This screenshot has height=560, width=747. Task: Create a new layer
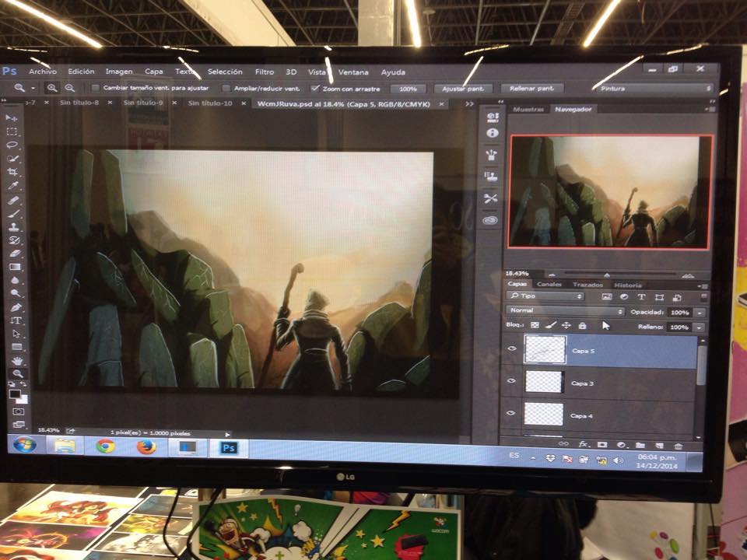(659, 446)
